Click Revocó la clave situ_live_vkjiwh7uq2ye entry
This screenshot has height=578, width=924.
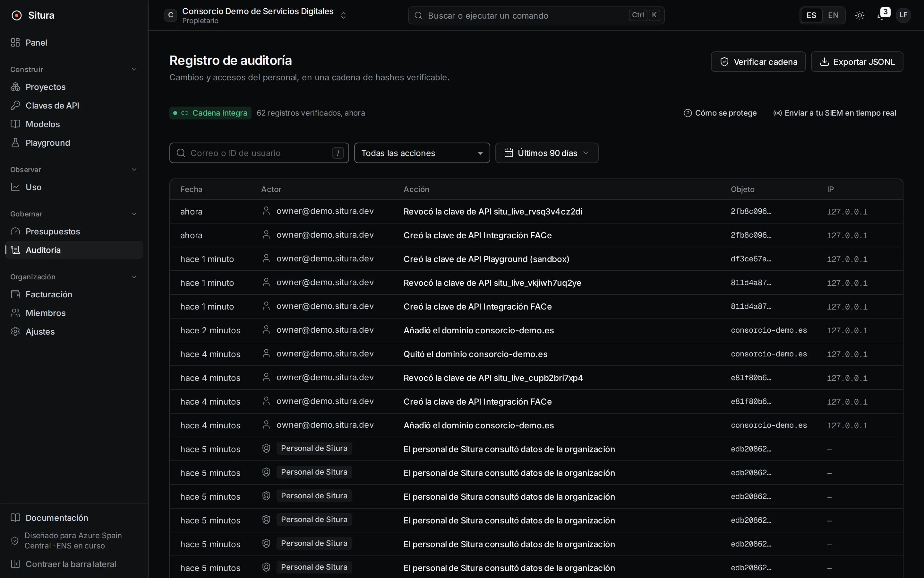pos(492,283)
